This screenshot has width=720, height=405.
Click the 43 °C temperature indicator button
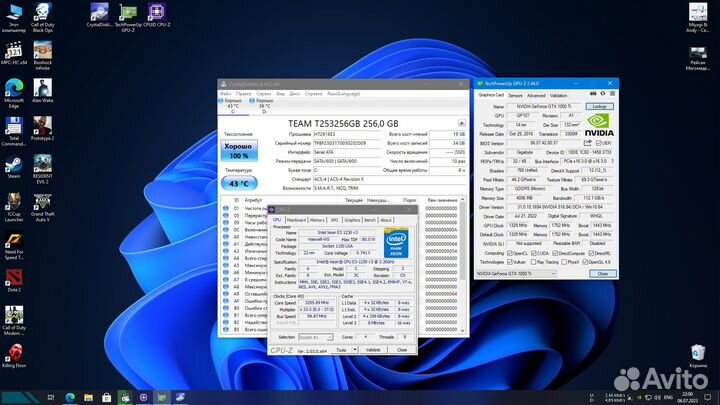point(239,183)
